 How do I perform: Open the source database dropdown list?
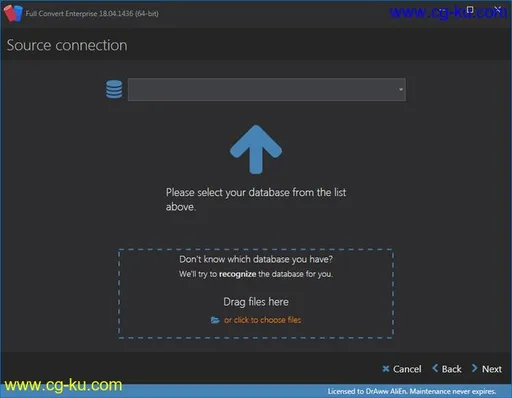point(267,89)
